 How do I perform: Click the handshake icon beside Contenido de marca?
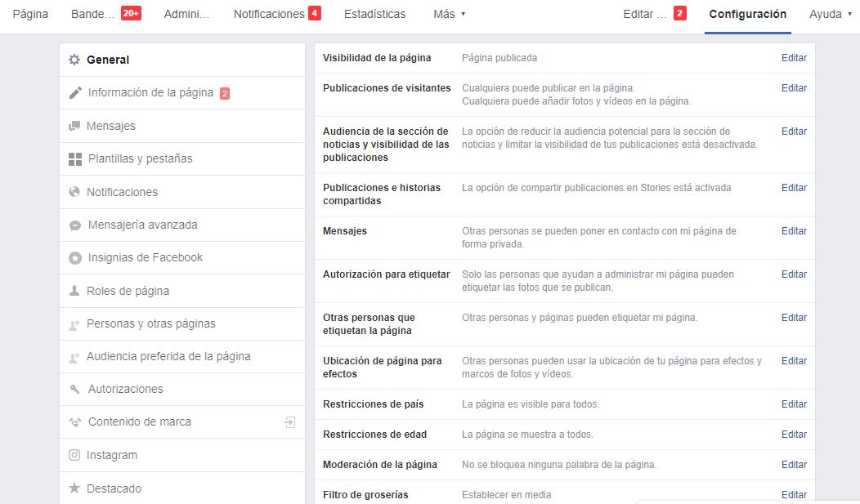click(75, 421)
